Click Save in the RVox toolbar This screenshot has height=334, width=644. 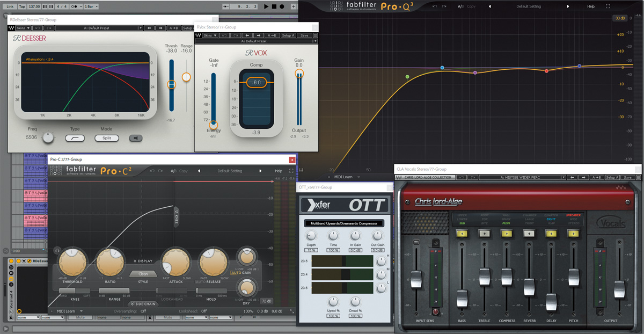304,35
